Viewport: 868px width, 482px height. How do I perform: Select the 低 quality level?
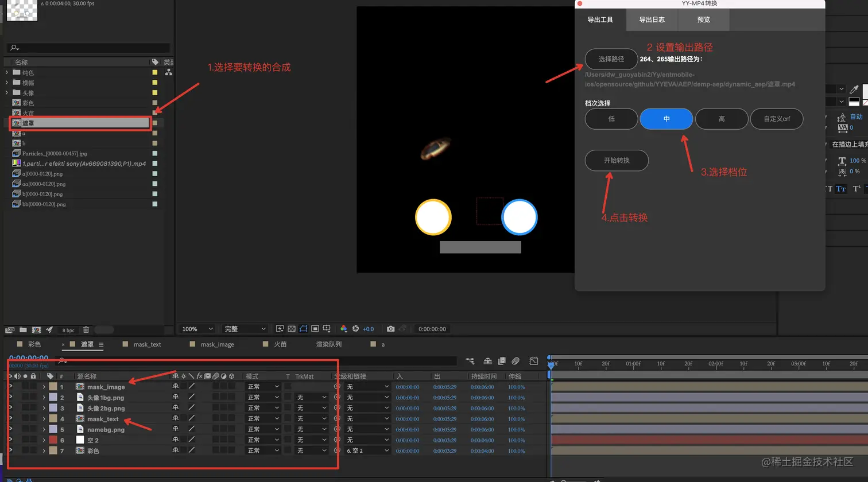(611, 119)
